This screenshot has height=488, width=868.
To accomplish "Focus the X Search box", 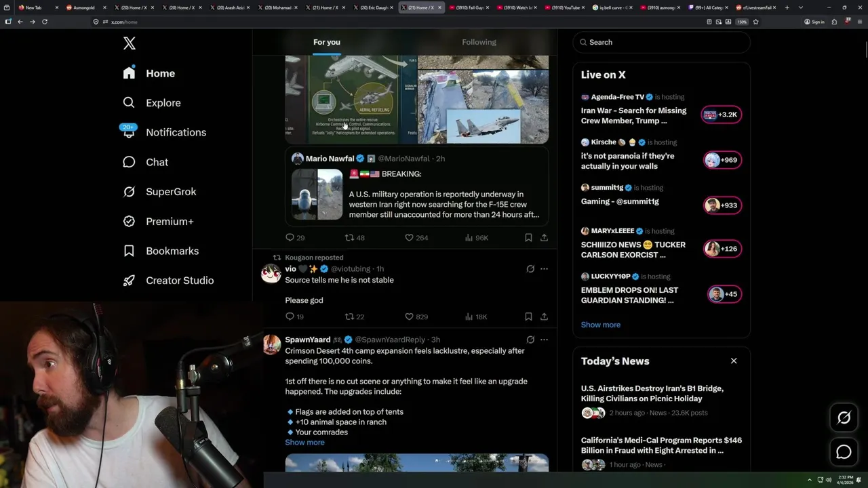I will pyautogui.click(x=661, y=42).
